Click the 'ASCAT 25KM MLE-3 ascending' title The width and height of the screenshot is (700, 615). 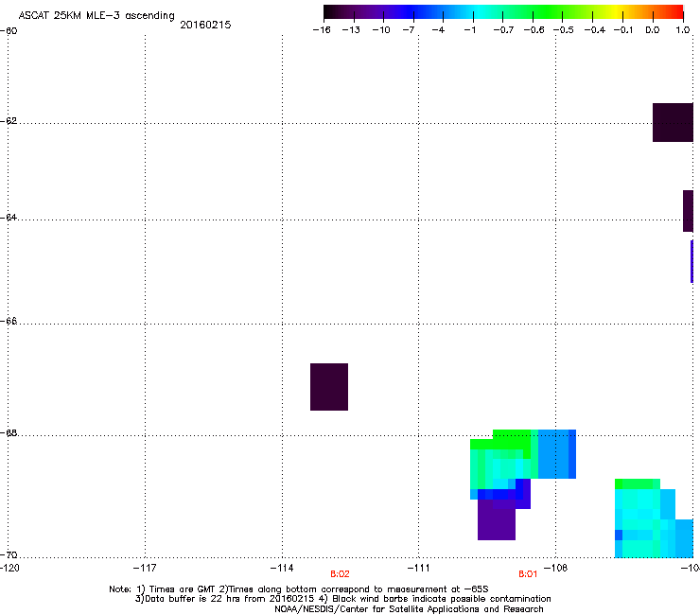[x=96, y=16]
